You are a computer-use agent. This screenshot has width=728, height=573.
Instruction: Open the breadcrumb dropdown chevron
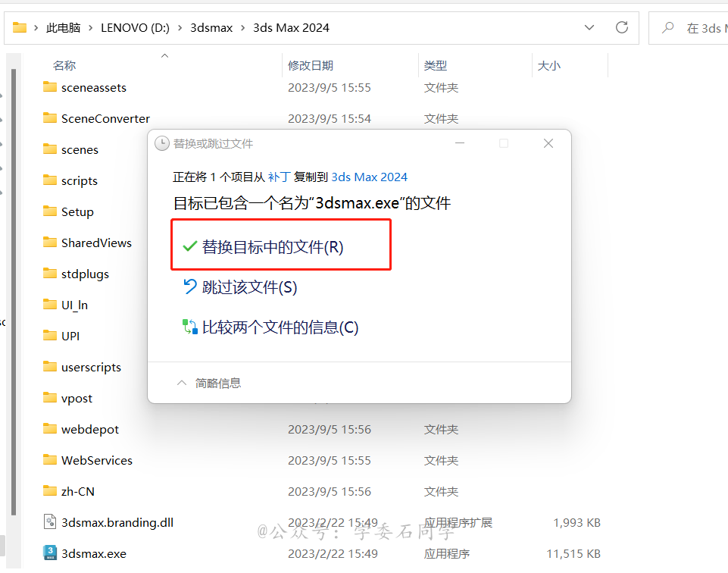click(x=589, y=27)
